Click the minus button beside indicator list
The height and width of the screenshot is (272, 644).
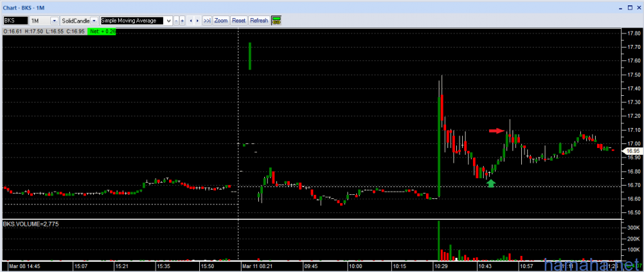tap(176, 21)
